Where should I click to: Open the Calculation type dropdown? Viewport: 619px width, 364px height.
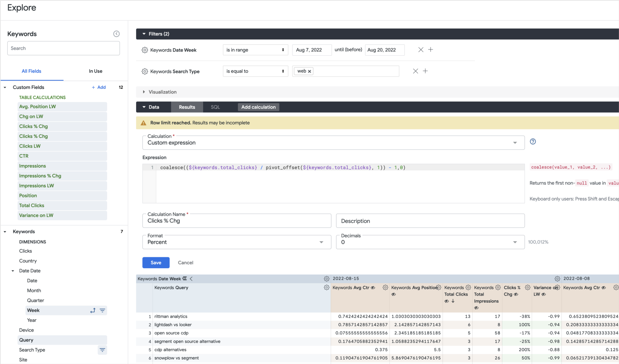pos(333,143)
